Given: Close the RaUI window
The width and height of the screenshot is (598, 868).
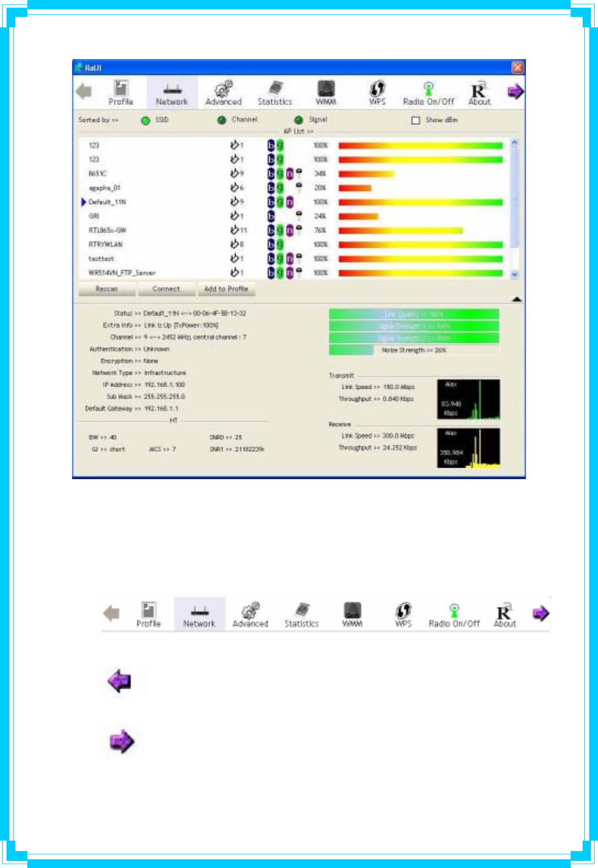Looking at the screenshot, I should [517, 67].
